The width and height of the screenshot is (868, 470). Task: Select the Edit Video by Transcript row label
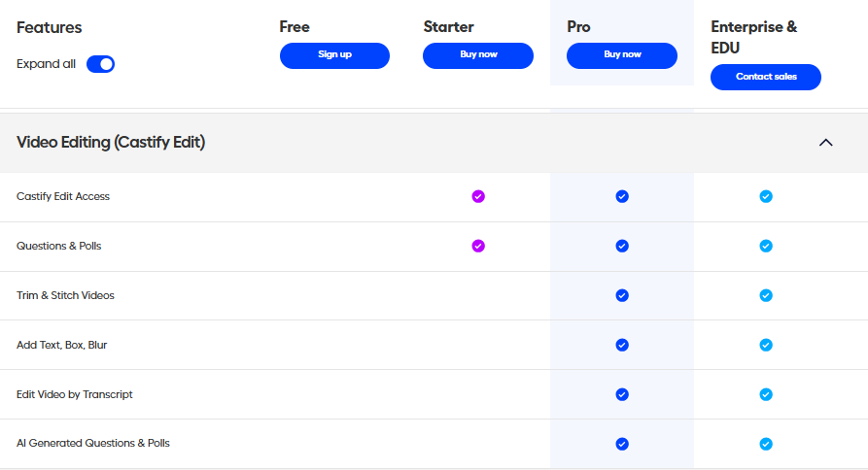(75, 394)
